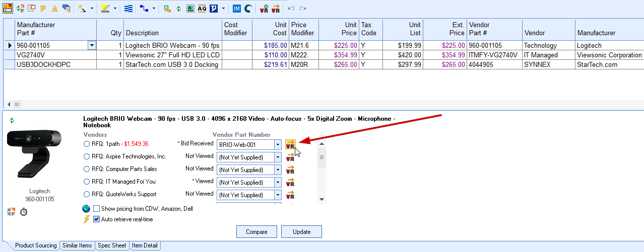Click the undo arrow in the toolbar
The image size is (644, 252).
tap(291, 9)
